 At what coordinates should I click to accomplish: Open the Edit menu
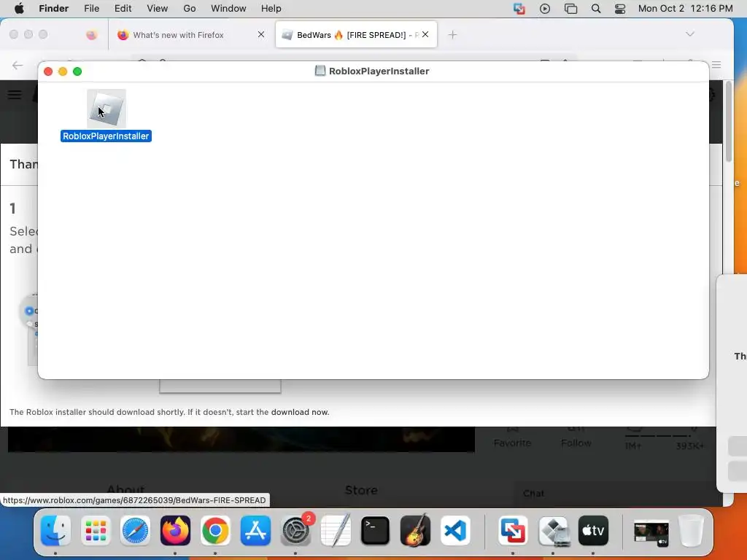coord(123,9)
